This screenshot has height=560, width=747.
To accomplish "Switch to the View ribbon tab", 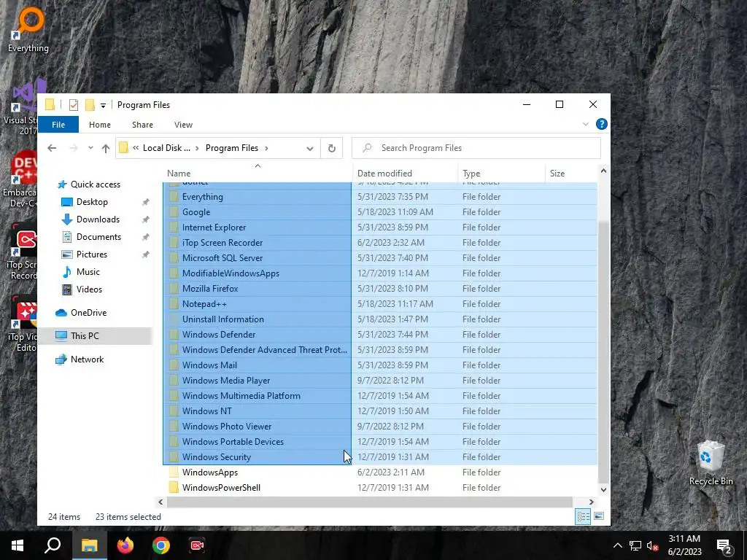I will point(183,125).
